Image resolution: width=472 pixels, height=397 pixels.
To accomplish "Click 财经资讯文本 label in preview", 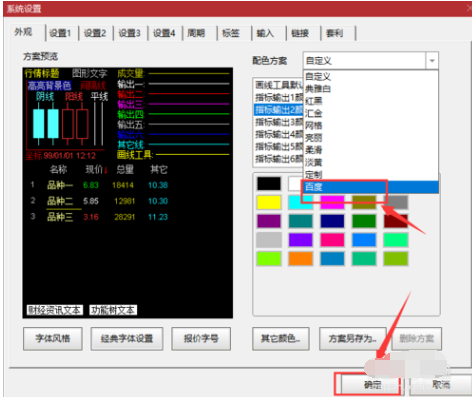I will click(54, 310).
